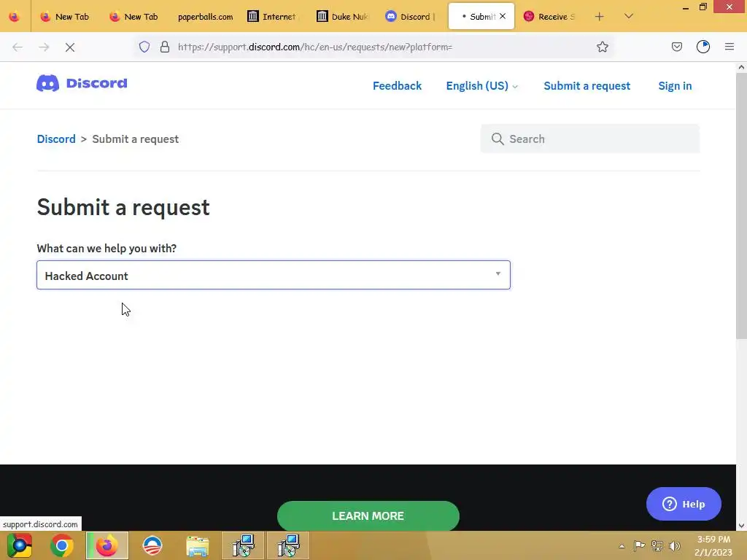The height and width of the screenshot is (560, 747).
Task: Launch Google Chrome from taskbar
Action: 62,545
